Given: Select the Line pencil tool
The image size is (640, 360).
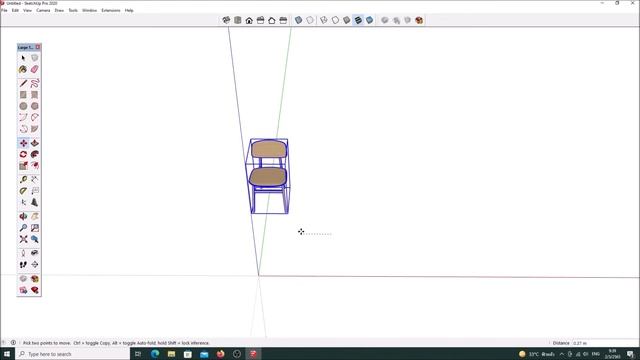Looking at the screenshot, I should tap(23, 84).
